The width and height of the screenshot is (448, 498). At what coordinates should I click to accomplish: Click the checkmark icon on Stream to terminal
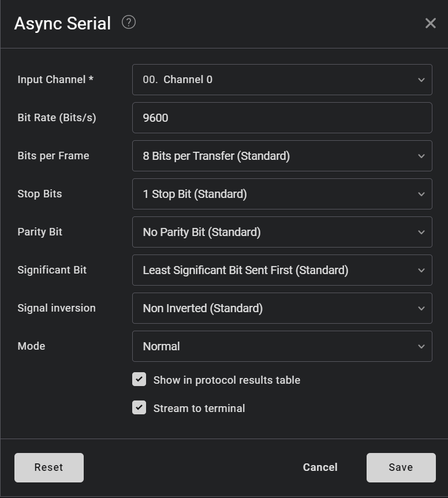(x=139, y=408)
